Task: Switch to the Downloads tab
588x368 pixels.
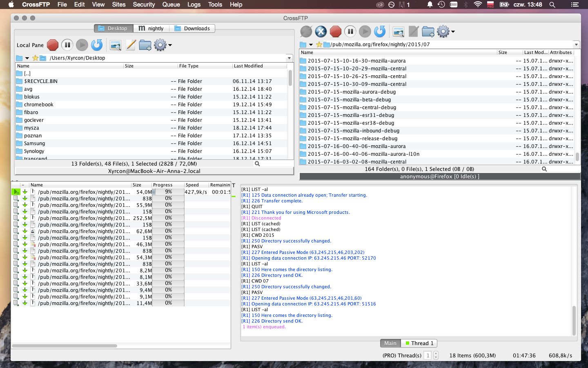Action: tap(192, 28)
